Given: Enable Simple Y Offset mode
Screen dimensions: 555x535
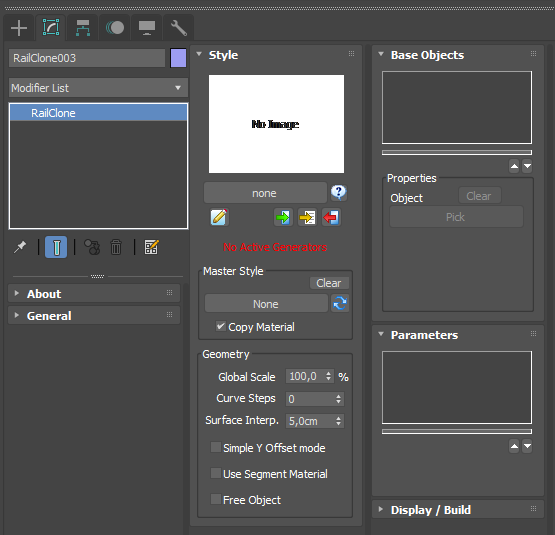Looking at the screenshot, I should 216,447.
